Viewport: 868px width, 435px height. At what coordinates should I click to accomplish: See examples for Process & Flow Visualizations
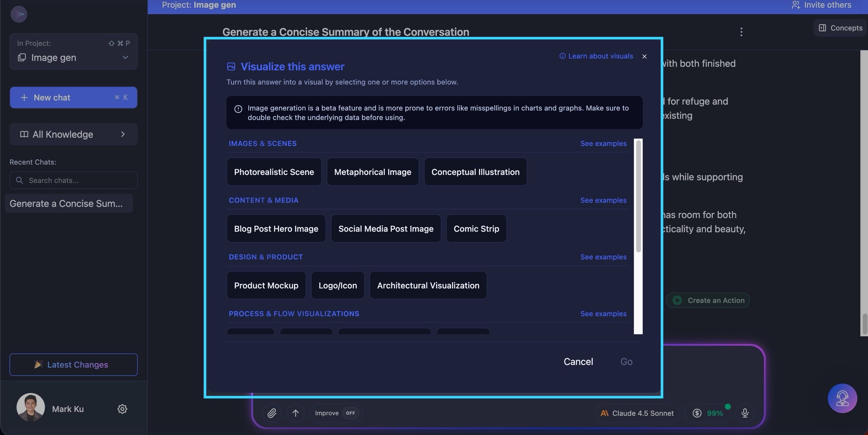click(x=603, y=314)
